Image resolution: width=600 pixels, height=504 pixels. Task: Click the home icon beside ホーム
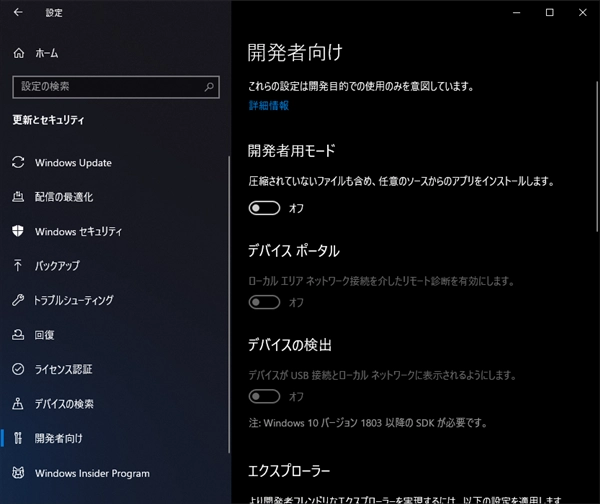click(18, 53)
